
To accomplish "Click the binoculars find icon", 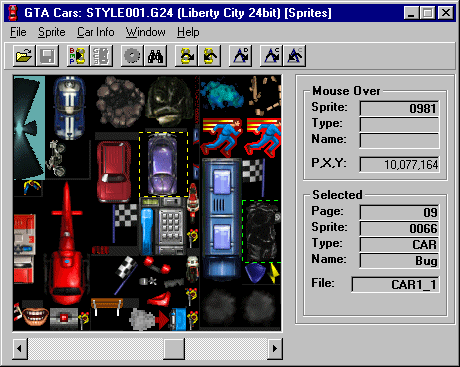I will point(155,56).
